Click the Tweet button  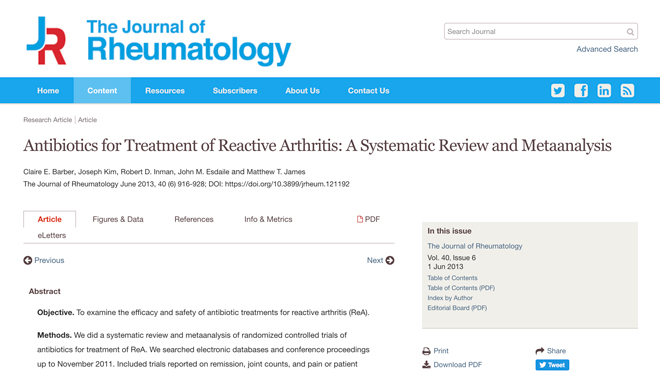pos(552,365)
